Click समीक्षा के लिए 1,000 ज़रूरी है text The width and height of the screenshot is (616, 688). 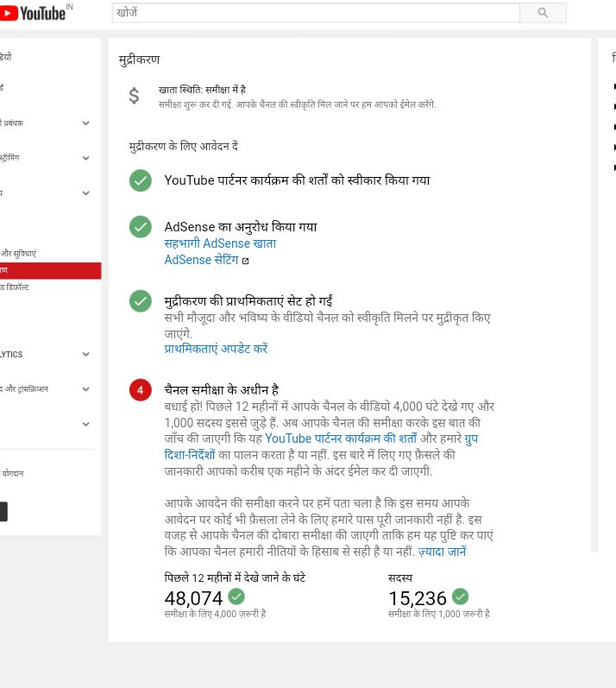[x=439, y=614]
